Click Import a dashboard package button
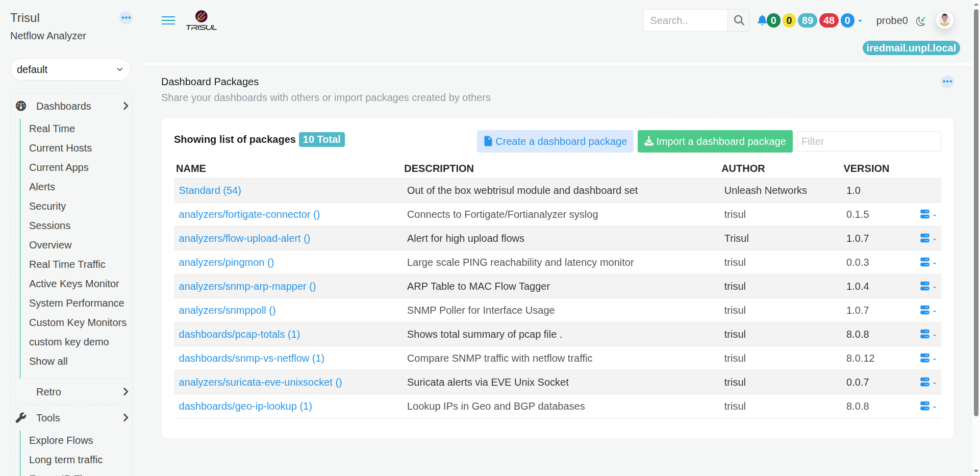Image resolution: width=980 pixels, height=476 pixels. (715, 141)
